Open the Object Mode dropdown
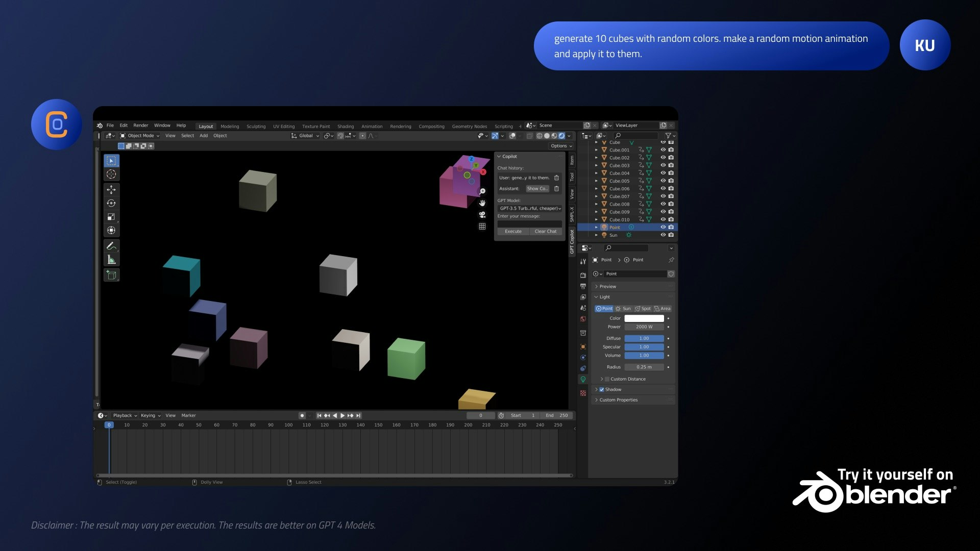 (140, 136)
